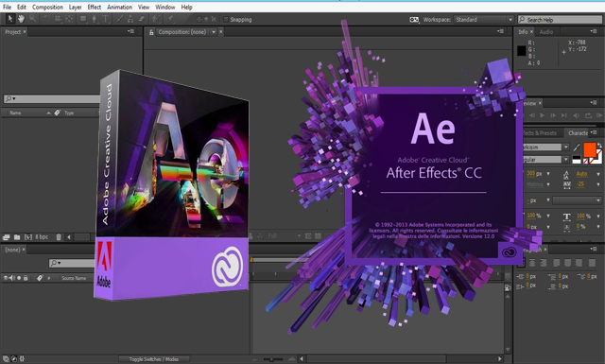Viewport: 605px width, 364px height.
Task: Click the Project panel search field
Action: [x=52, y=99]
